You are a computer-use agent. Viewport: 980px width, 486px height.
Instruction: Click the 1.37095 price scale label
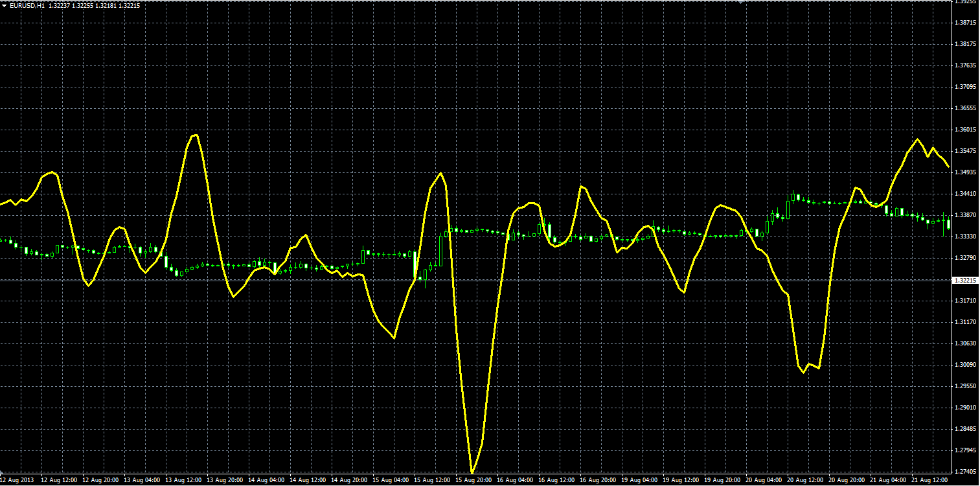[965, 87]
